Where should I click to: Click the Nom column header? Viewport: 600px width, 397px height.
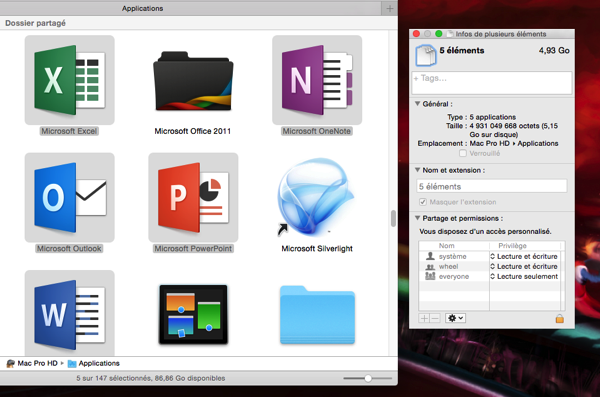(447, 246)
